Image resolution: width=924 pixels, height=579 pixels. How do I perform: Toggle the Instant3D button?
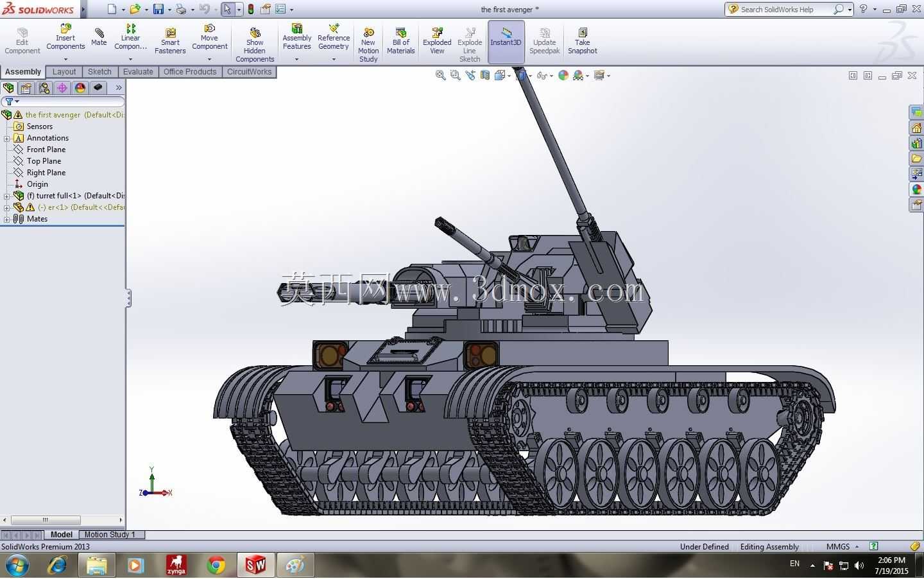click(506, 42)
